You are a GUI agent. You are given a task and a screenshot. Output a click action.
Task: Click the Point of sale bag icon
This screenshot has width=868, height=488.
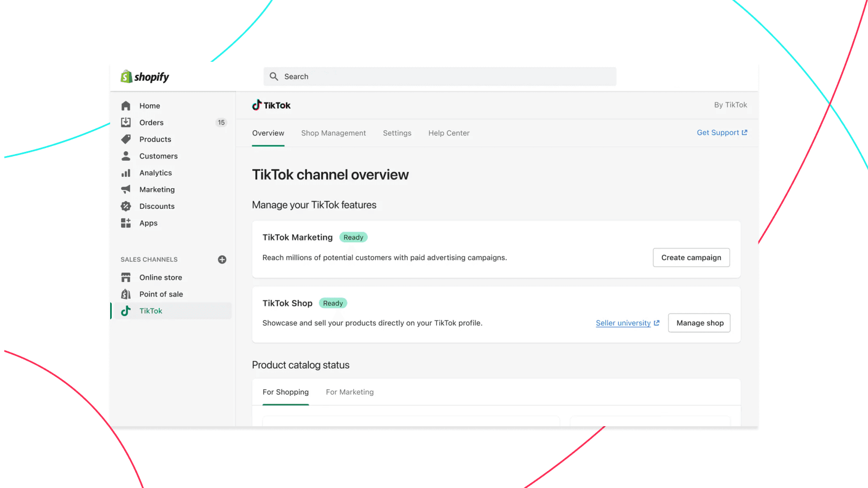126,294
